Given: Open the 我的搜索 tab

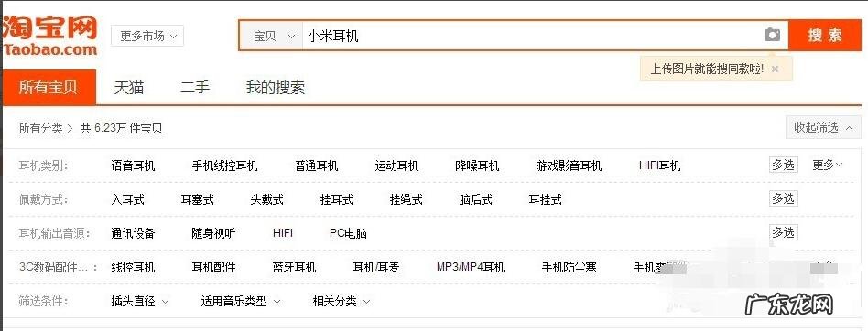Looking at the screenshot, I should pos(275,87).
